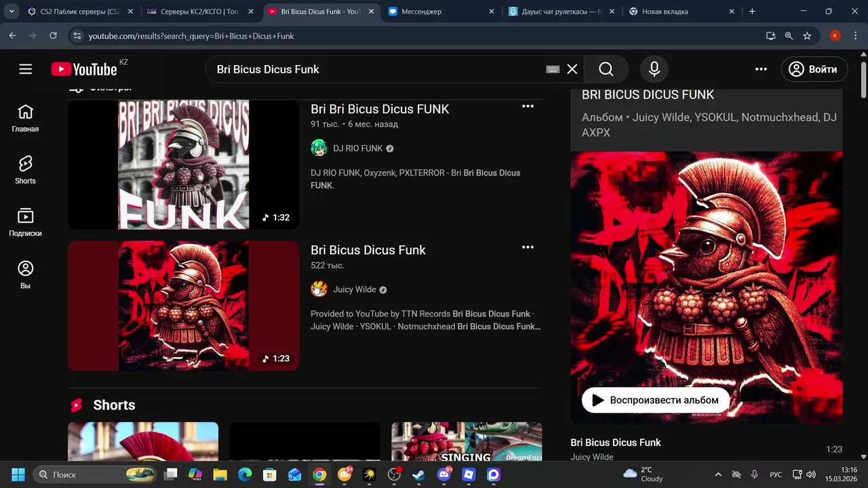Viewport: 868px width, 488px height.
Task: Switch to Новая вкладка tab
Action: [682, 12]
